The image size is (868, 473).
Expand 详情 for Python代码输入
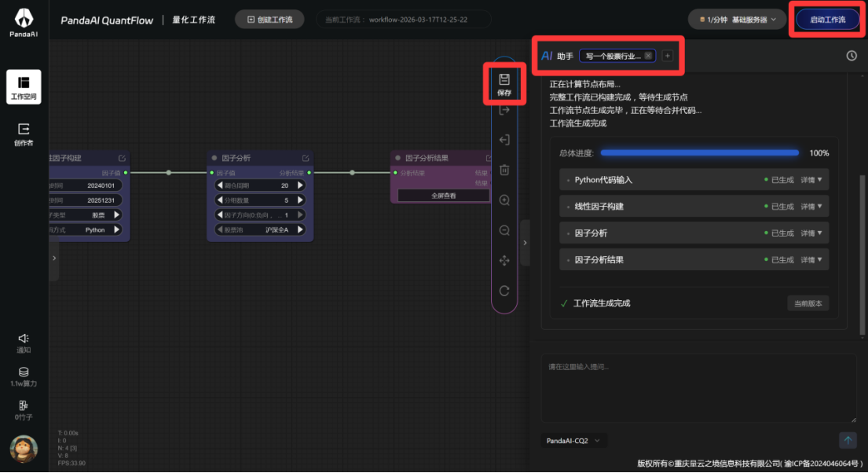(x=811, y=180)
